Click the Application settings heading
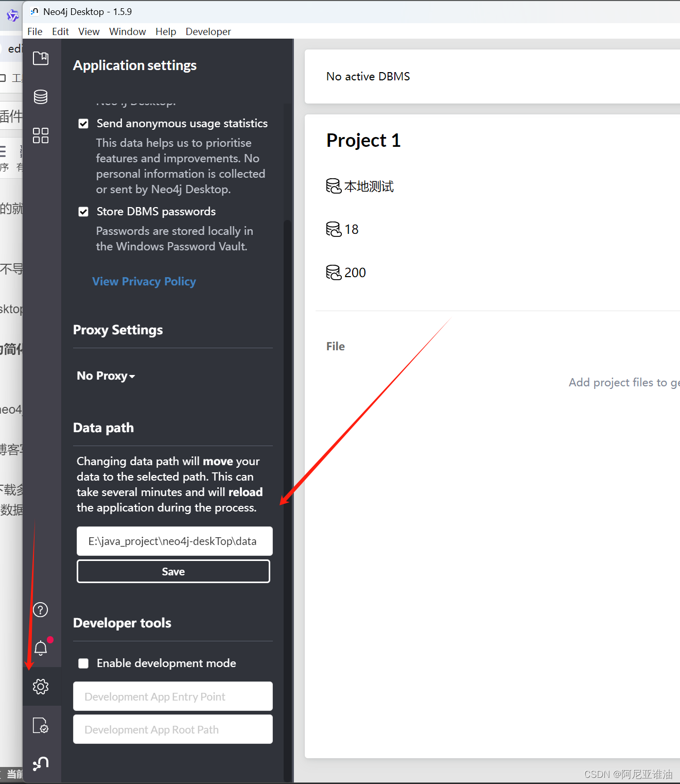 [x=135, y=65]
